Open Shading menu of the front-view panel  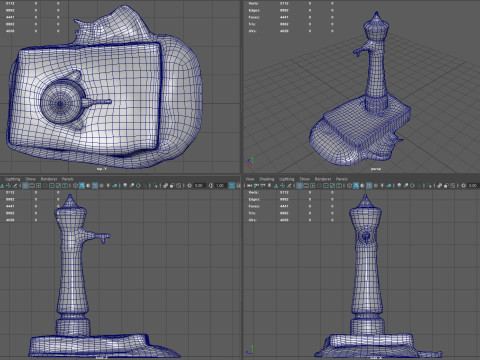tap(267, 179)
